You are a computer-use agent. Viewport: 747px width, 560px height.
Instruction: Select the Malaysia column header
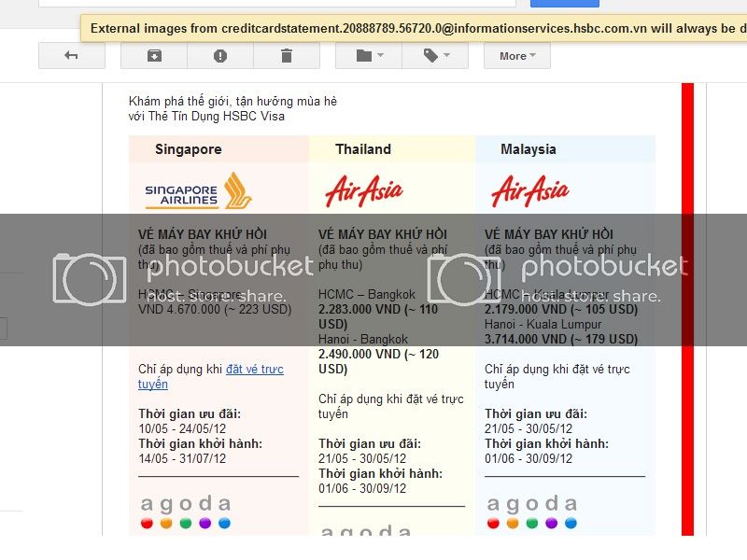click(565, 149)
